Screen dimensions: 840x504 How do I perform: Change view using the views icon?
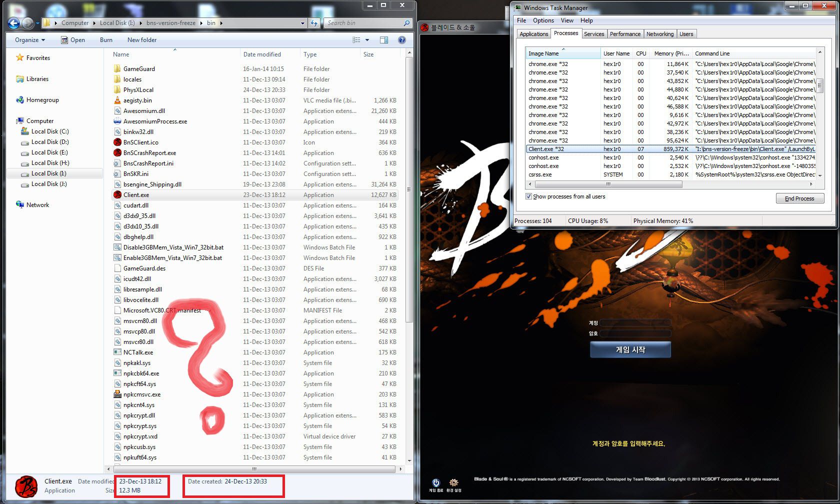pyautogui.click(x=356, y=40)
